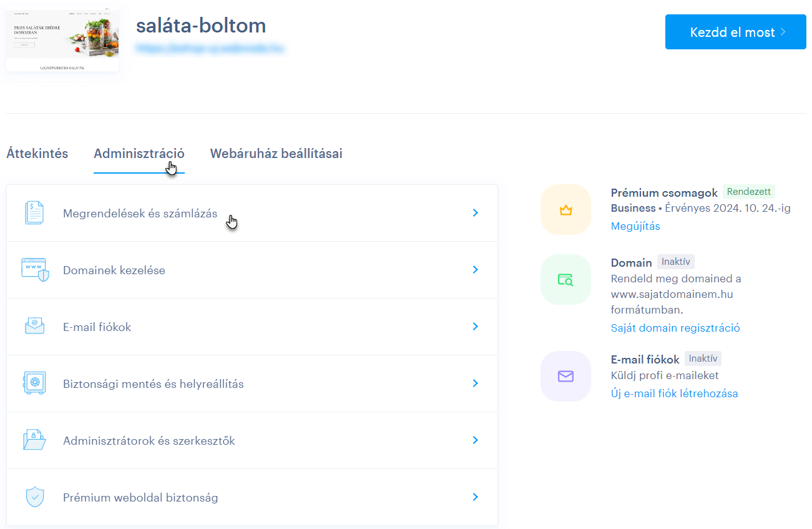812x529 pixels.
Task: Click the Inaktív badge next to Domain
Action: pyautogui.click(x=676, y=262)
